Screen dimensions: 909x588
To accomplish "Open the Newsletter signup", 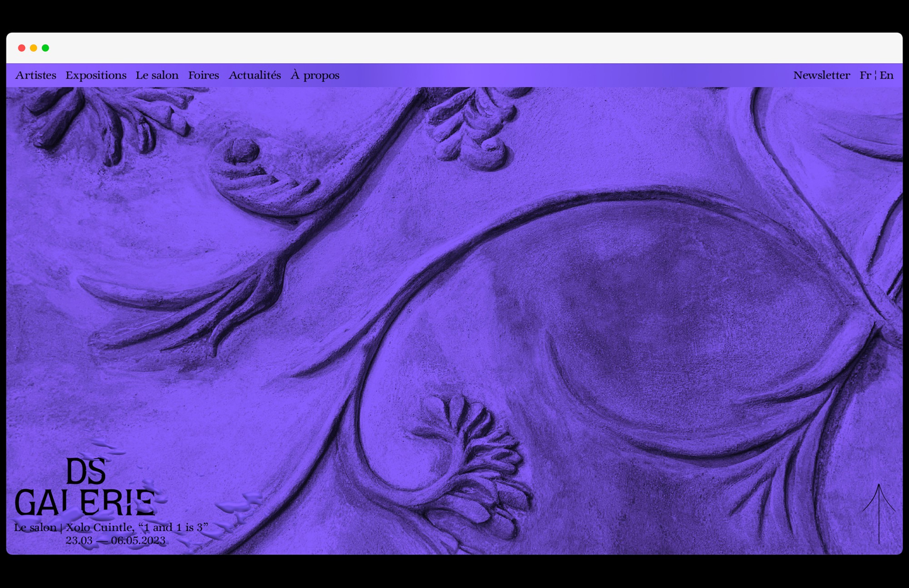I will (x=821, y=75).
